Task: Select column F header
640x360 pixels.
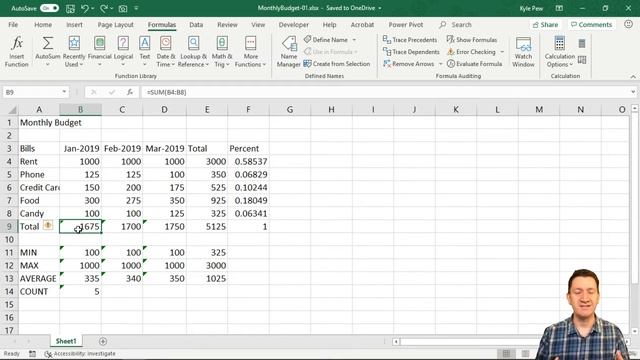Action: 248,109
